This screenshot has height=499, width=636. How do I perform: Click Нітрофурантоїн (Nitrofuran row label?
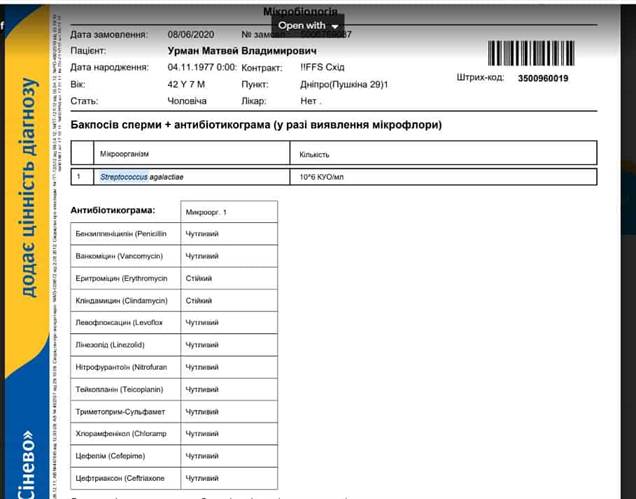click(121, 367)
